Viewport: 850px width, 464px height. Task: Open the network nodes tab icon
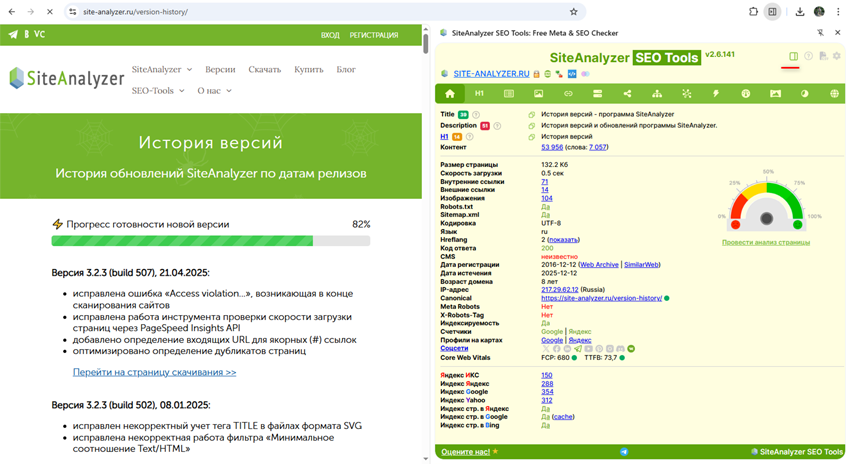click(687, 94)
